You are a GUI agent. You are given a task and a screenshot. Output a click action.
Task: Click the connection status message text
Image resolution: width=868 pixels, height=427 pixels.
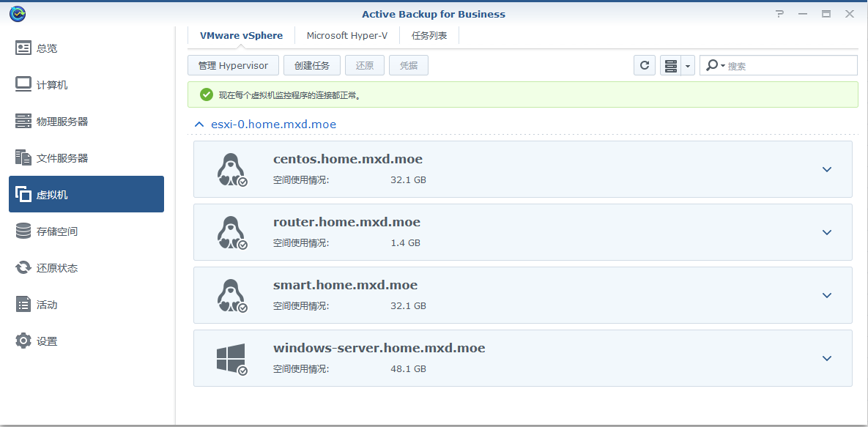290,95
